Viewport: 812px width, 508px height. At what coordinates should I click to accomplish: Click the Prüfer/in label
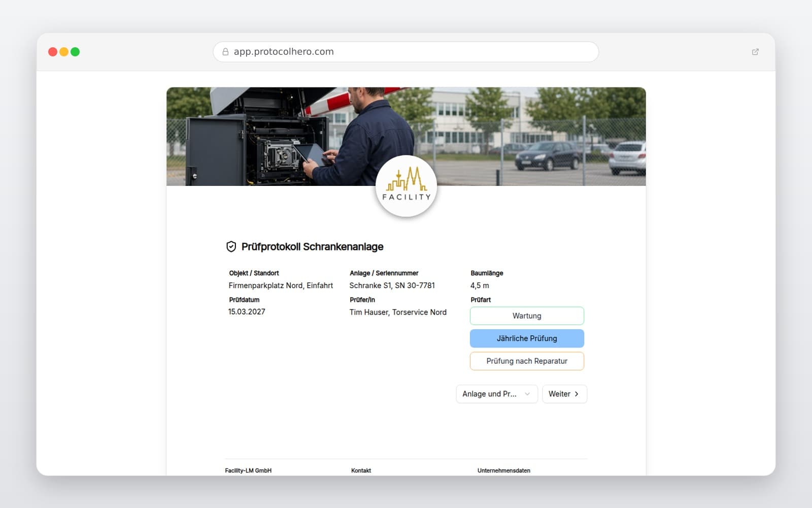point(362,300)
